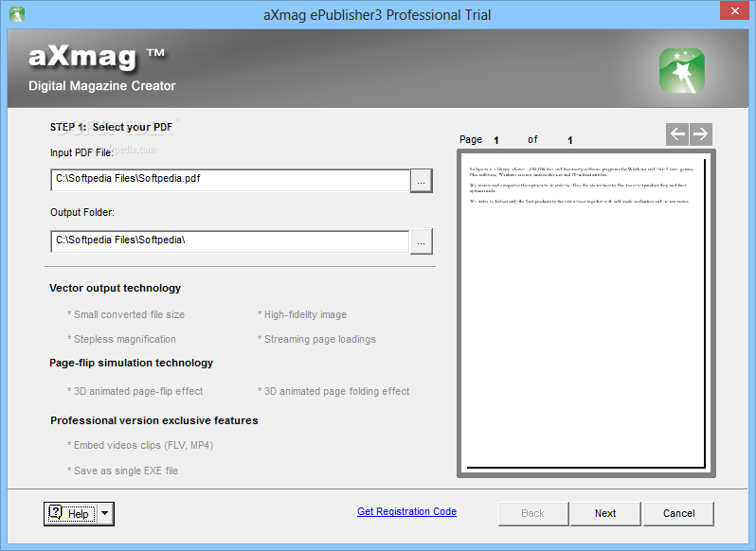Click 'High-fidelity image' text
This screenshot has height=551, width=756.
pos(302,314)
